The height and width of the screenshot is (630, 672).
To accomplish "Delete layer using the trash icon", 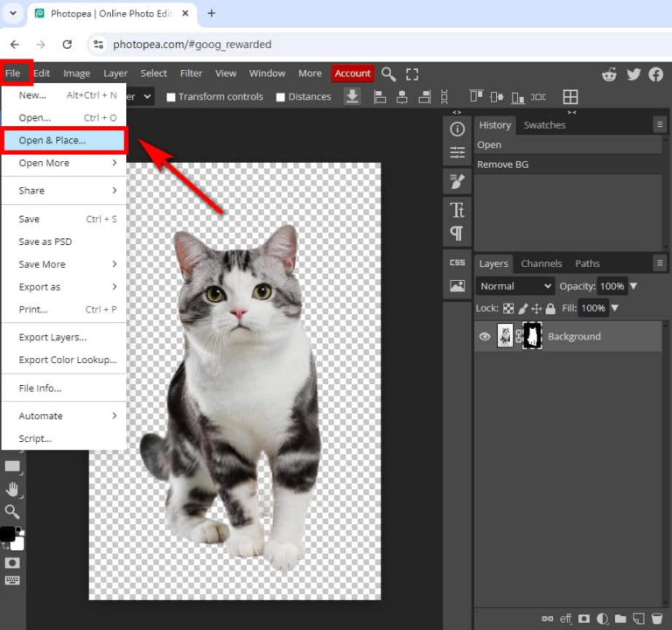I will click(x=656, y=619).
